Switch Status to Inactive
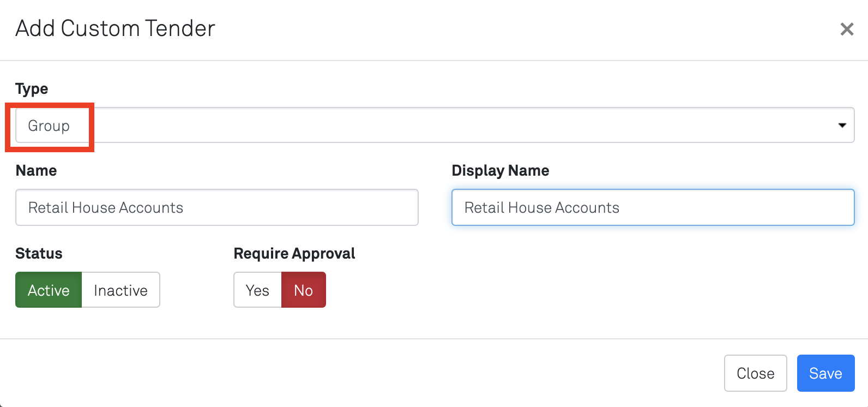 120,290
